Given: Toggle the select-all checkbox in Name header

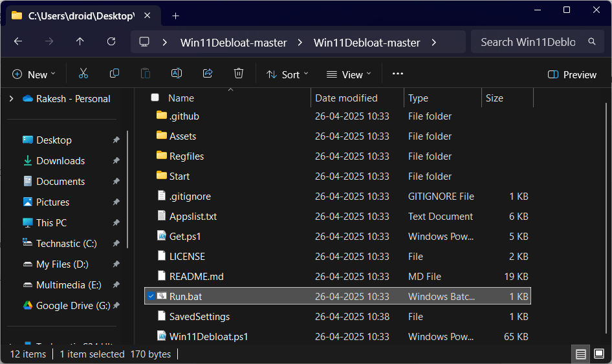Looking at the screenshot, I should (155, 98).
